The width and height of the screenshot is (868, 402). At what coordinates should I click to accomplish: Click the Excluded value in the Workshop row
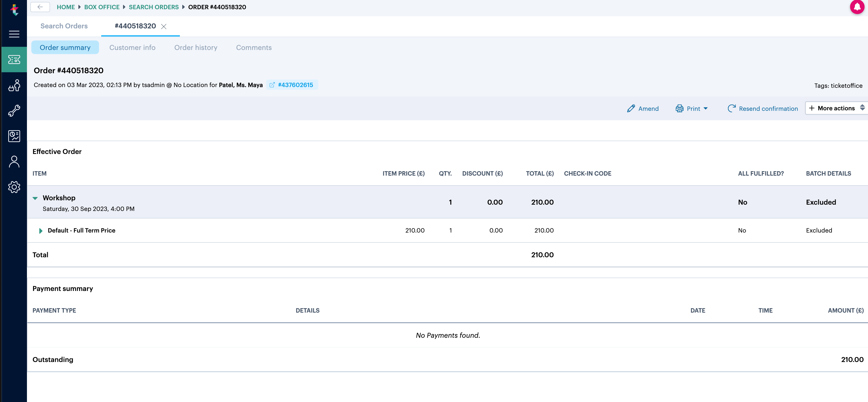(821, 202)
